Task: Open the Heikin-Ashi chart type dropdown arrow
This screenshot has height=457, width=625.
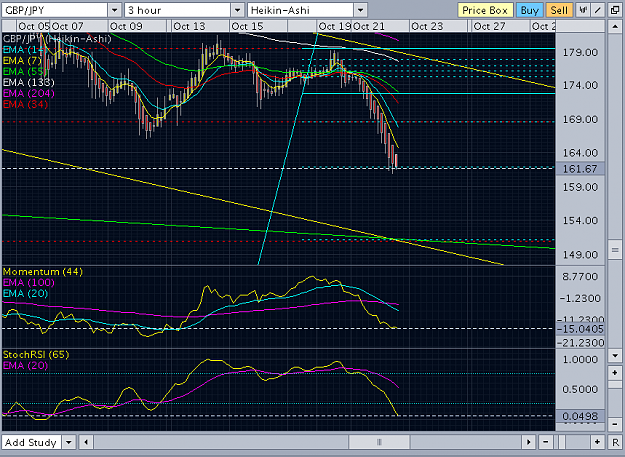Action: pos(360,10)
